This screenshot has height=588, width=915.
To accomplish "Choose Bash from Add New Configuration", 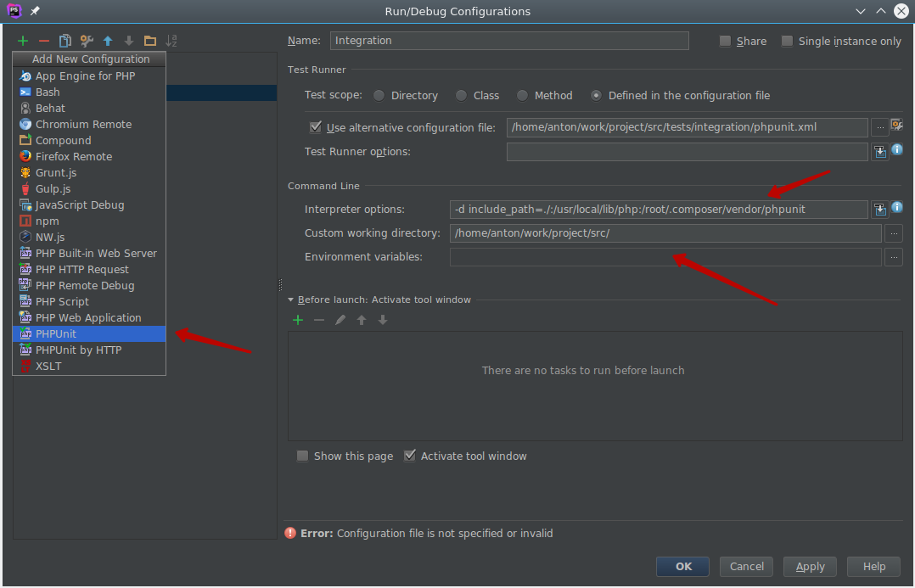I will coord(89,92).
